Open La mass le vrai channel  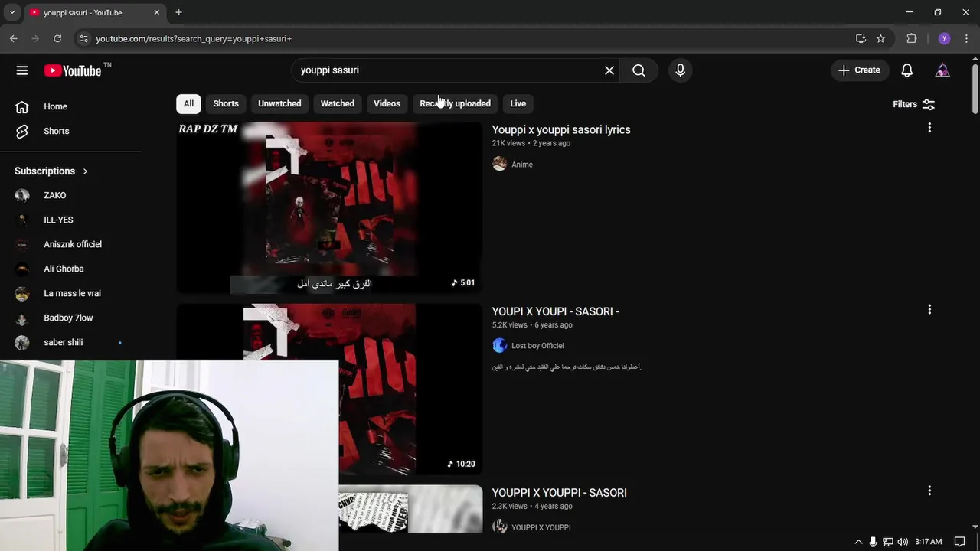pyautogui.click(x=73, y=293)
